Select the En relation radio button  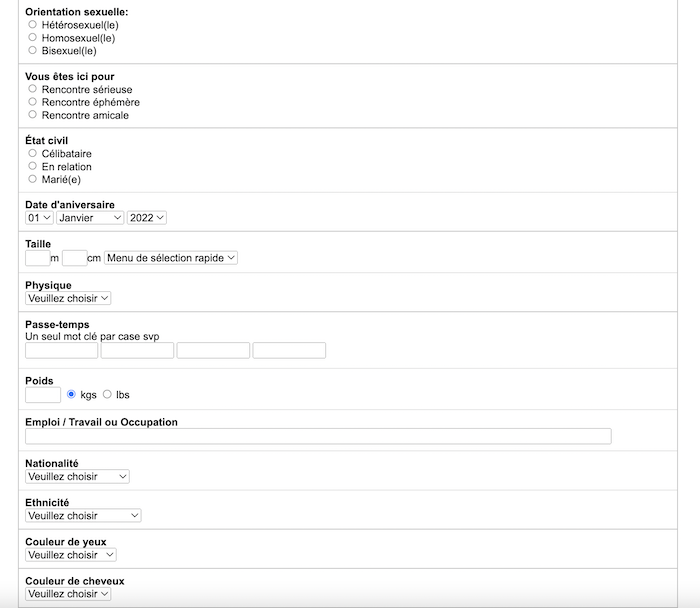tap(32, 166)
